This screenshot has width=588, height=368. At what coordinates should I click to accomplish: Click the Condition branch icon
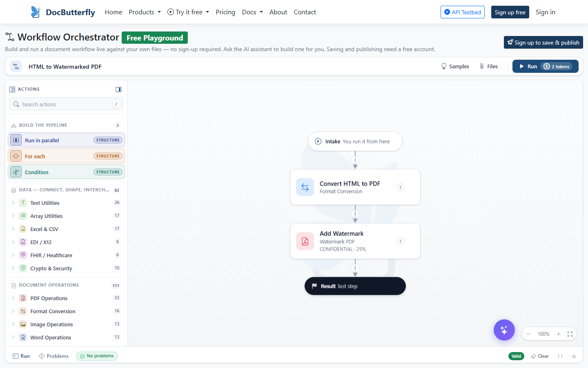[16, 172]
